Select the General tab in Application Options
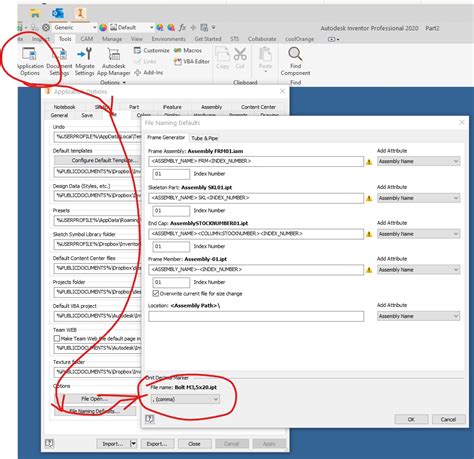This screenshot has width=474, height=459. click(x=59, y=115)
